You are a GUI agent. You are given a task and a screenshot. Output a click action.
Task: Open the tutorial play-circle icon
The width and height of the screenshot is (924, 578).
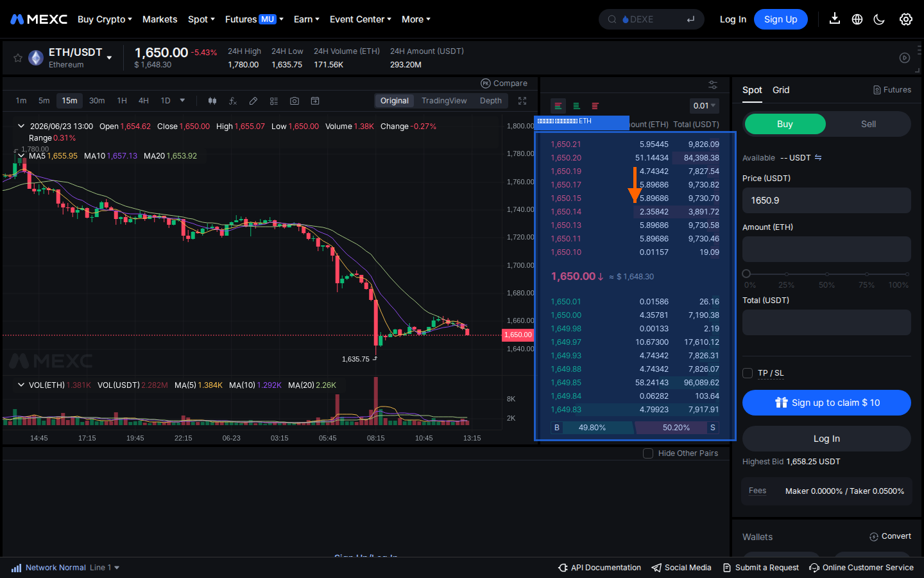click(905, 58)
